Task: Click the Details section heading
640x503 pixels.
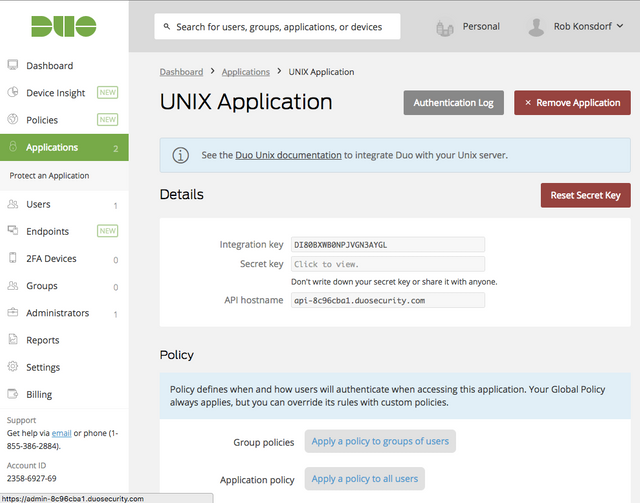Action: coord(182,194)
